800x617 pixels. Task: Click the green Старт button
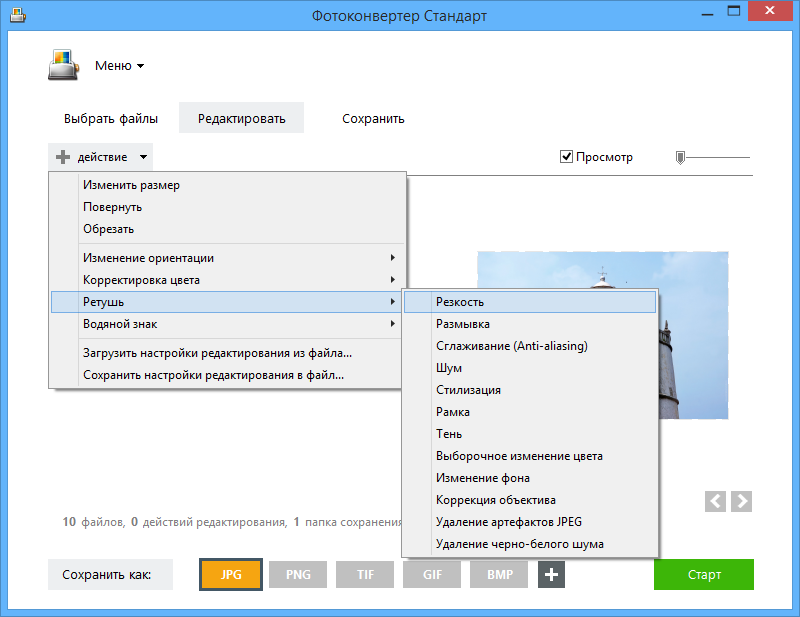coord(704,575)
